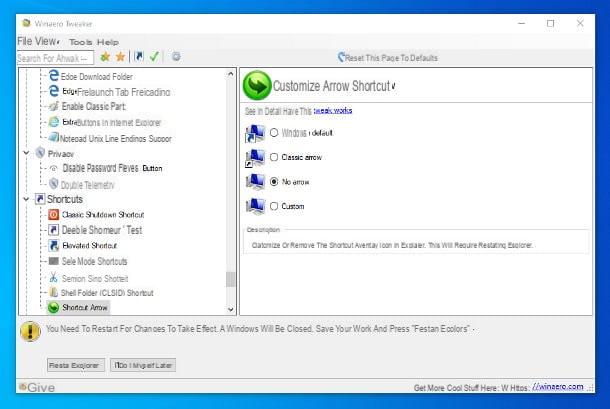Select Shell Folder (CLSID) Shortcut item
This screenshot has width=610, height=409.
click(x=107, y=293)
